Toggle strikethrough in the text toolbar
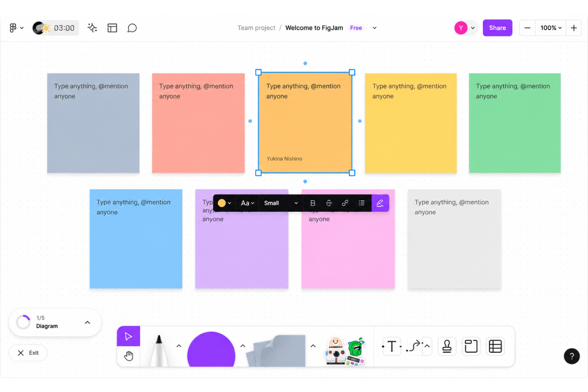 (329, 203)
